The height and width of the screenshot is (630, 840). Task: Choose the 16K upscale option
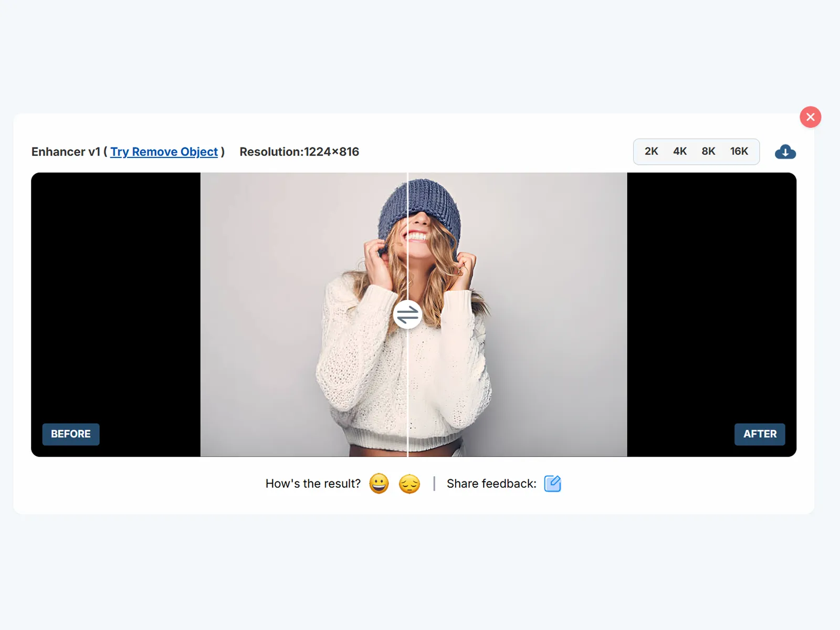(x=739, y=152)
